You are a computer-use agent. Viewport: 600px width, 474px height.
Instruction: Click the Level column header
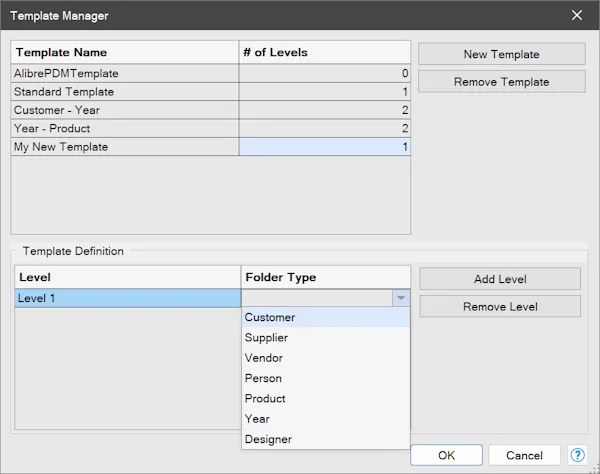(128, 277)
